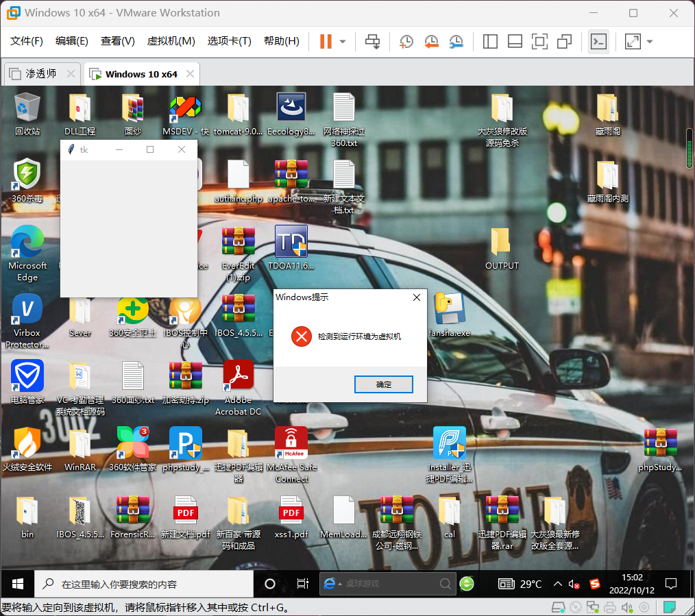
Task: Open the 虚拟机(M) menu
Action: pyautogui.click(x=171, y=41)
